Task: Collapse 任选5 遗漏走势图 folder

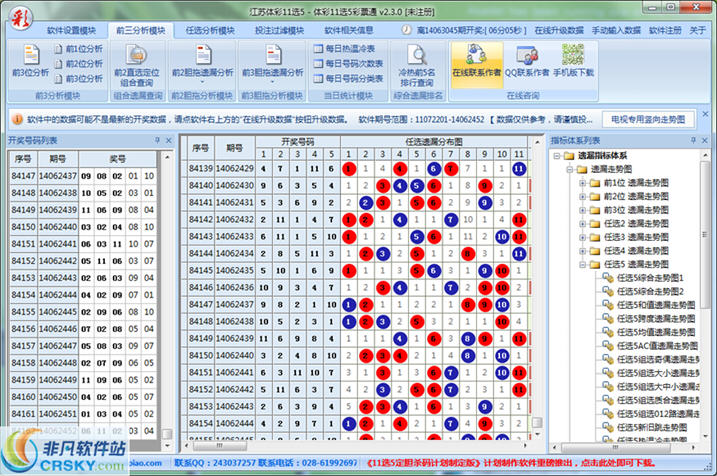Action: pyautogui.click(x=583, y=265)
